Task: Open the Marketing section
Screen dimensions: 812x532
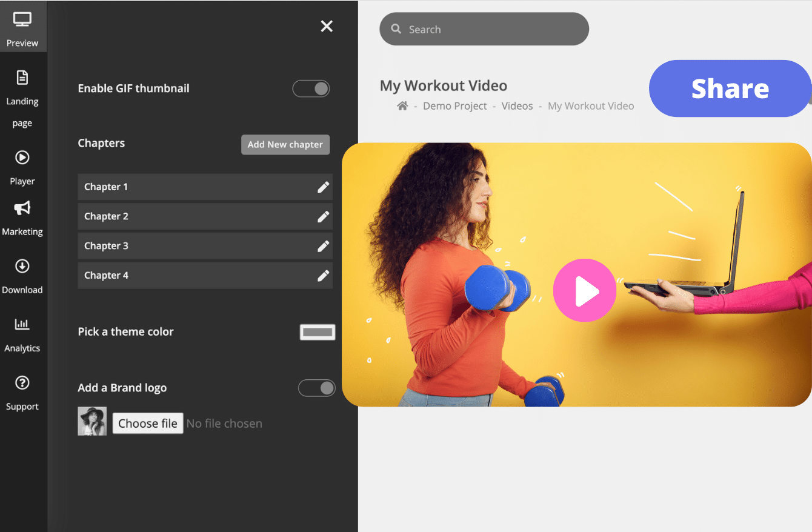Action: 22,218
